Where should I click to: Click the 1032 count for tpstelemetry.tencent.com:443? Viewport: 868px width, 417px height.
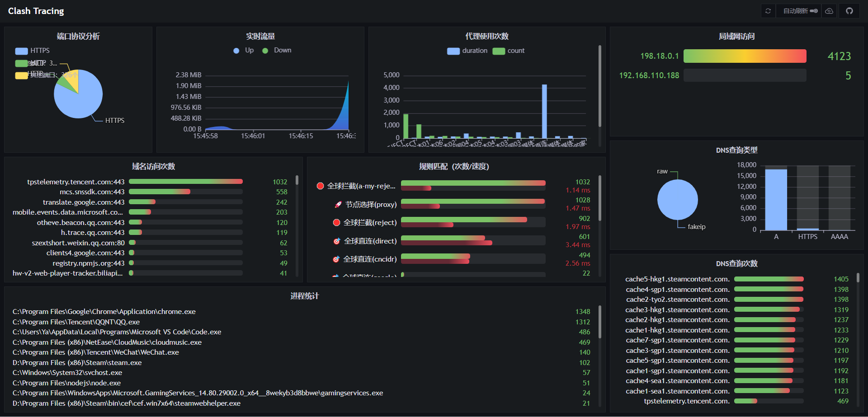point(280,182)
